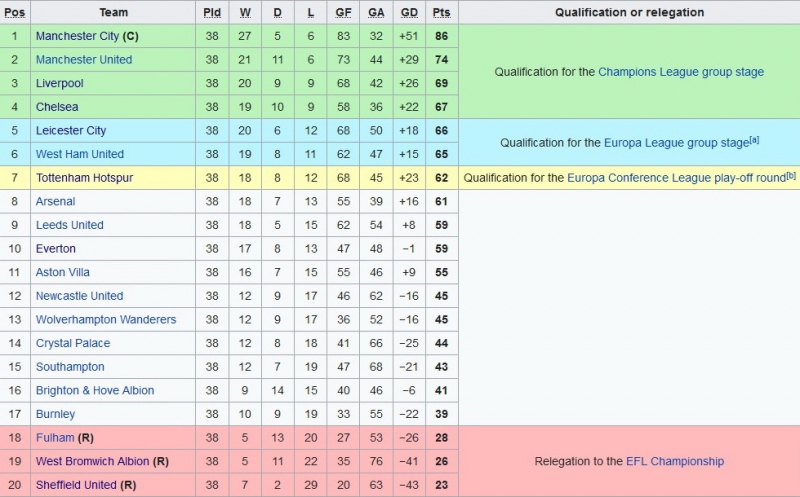
Task: Open the Arsenal team link
Action: tap(55, 202)
